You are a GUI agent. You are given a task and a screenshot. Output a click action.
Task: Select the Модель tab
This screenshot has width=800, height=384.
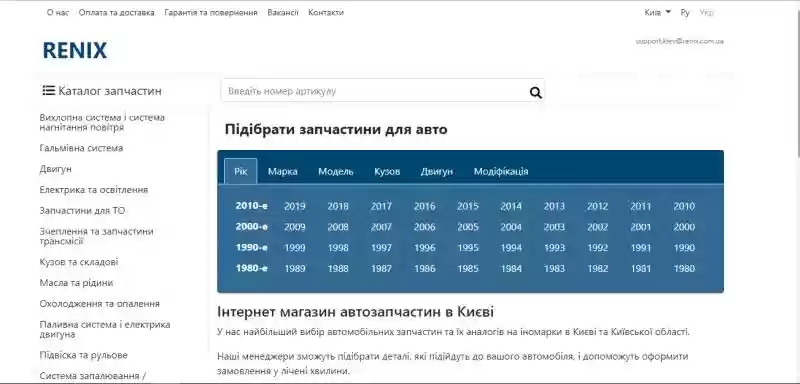pyautogui.click(x=336, y=171)
